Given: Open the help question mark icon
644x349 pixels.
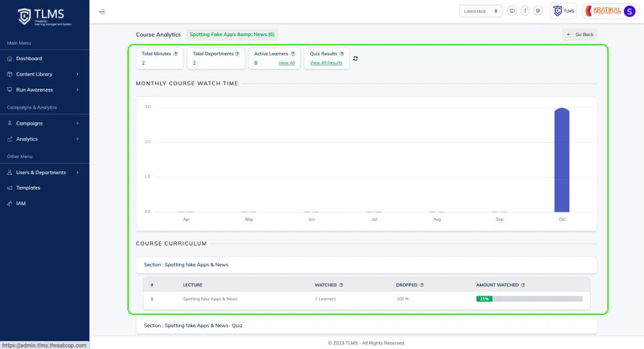Looking at the screenshot, I should [525, 11].
